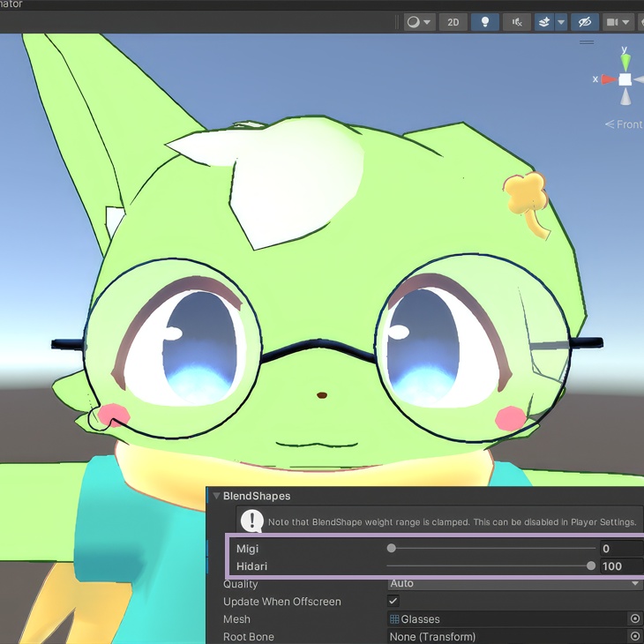Open the effects dropdown arrow

[561, 22]
